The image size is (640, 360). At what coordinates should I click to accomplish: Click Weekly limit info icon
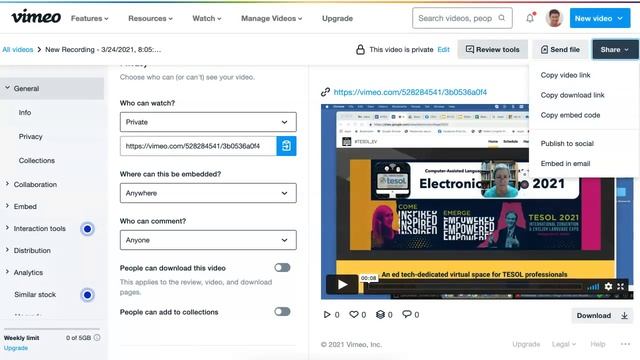(97, 338)
